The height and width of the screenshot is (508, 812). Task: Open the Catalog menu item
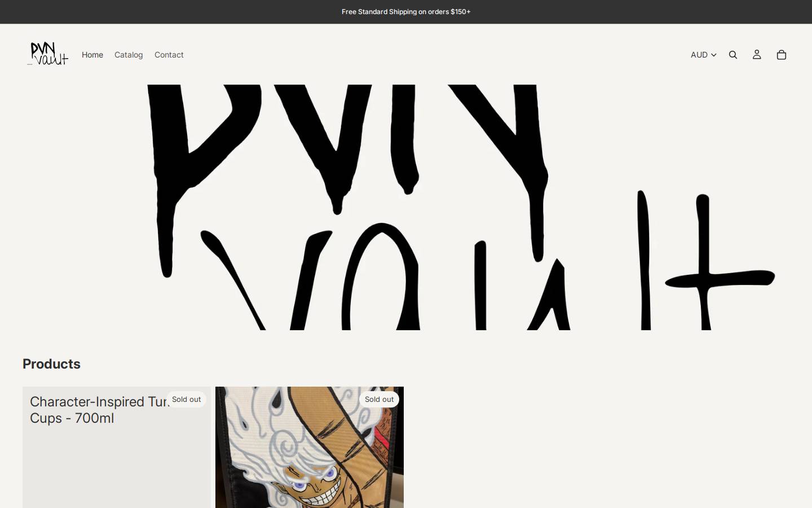[x=129, y=55]
